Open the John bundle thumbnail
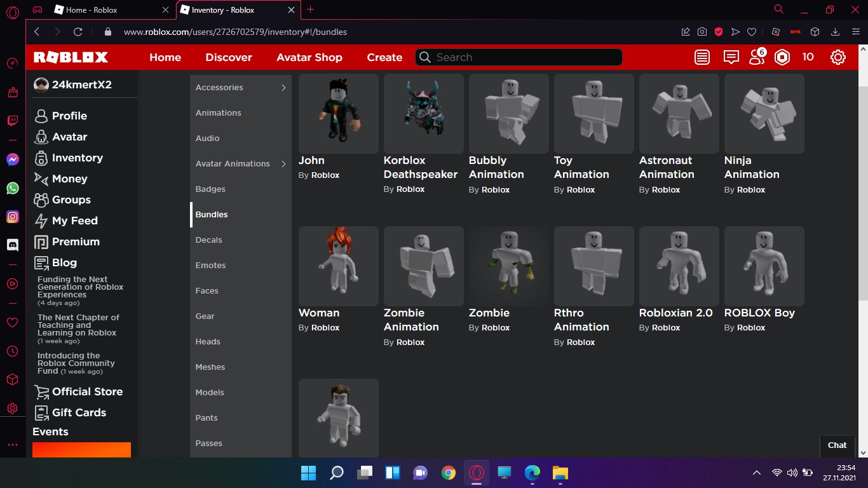 coord(339,113)
